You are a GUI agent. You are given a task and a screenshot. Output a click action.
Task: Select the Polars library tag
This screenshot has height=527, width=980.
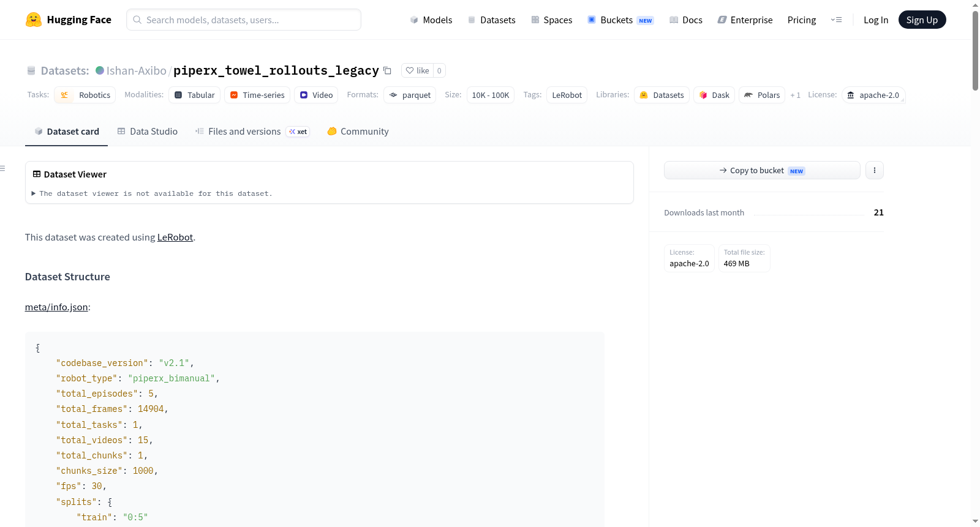(x=762, y=95)
